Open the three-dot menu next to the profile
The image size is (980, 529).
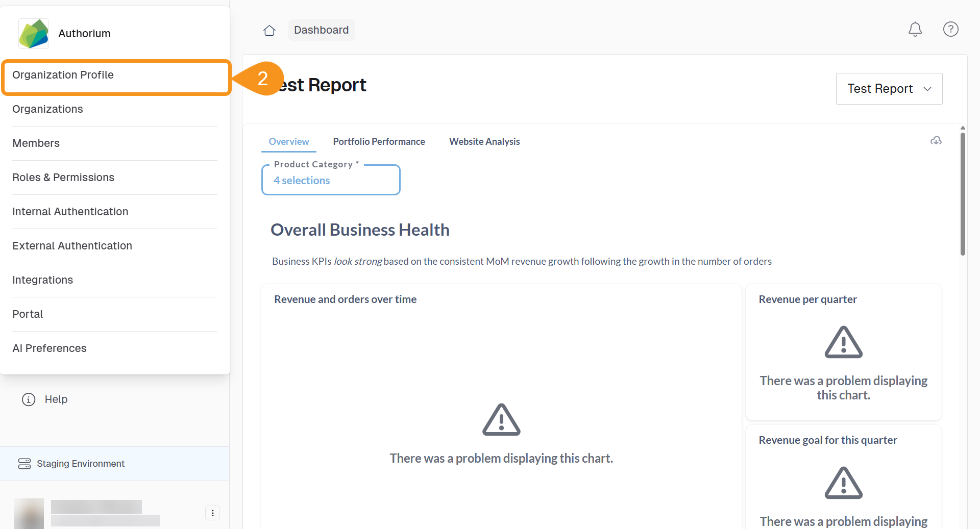point(212,513)
